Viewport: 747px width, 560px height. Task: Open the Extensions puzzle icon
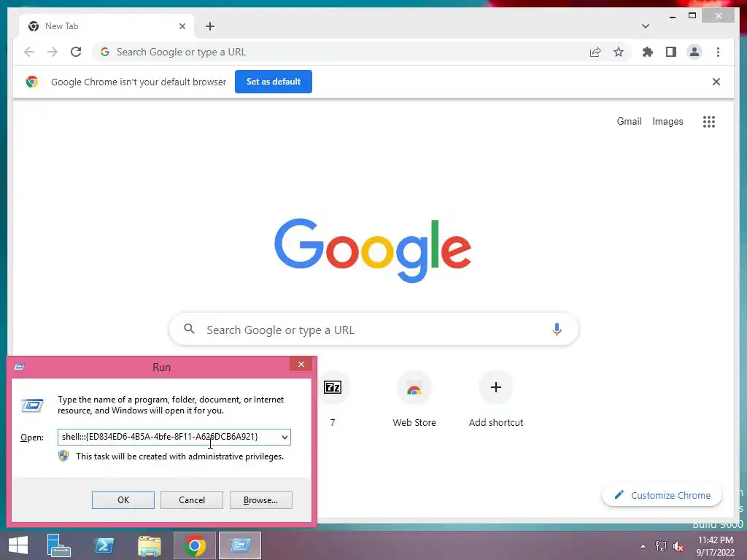point(648,52)
